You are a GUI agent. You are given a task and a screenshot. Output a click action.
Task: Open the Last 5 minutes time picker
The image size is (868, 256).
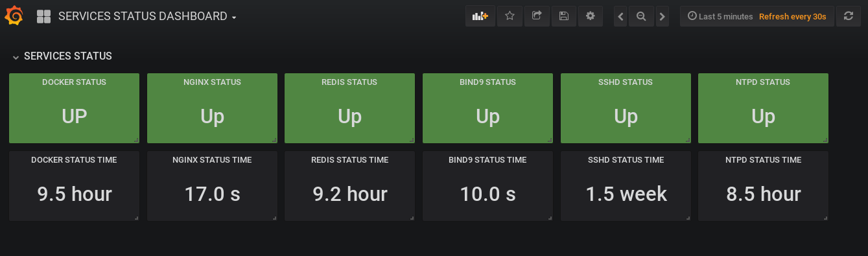tap(720, 17)
